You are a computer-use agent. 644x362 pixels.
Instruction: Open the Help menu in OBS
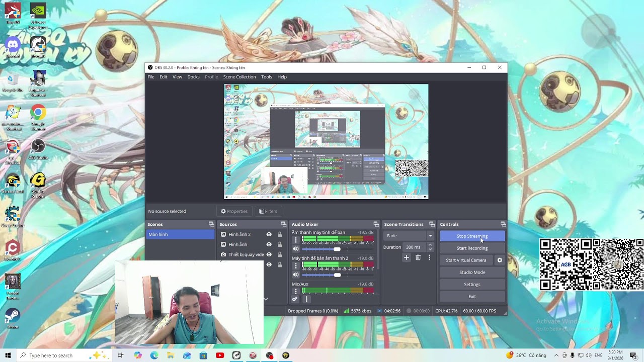282,77
